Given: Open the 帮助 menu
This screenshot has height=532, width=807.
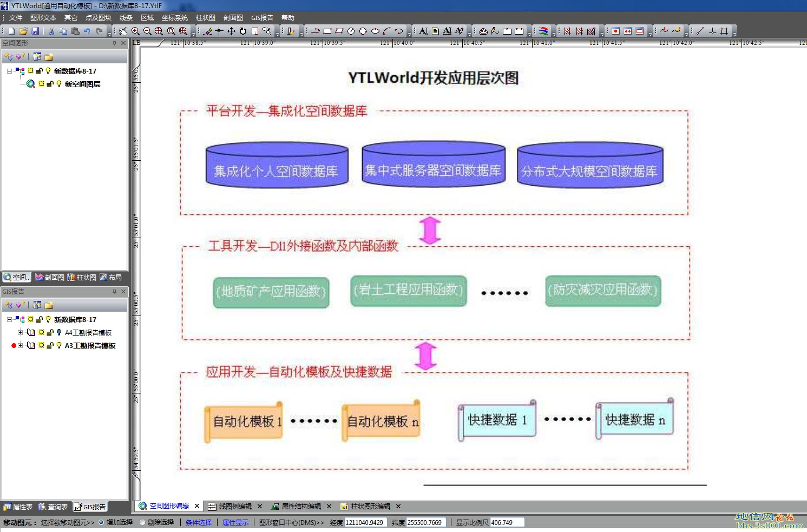Looking at the screenshot, I should 288,18.
